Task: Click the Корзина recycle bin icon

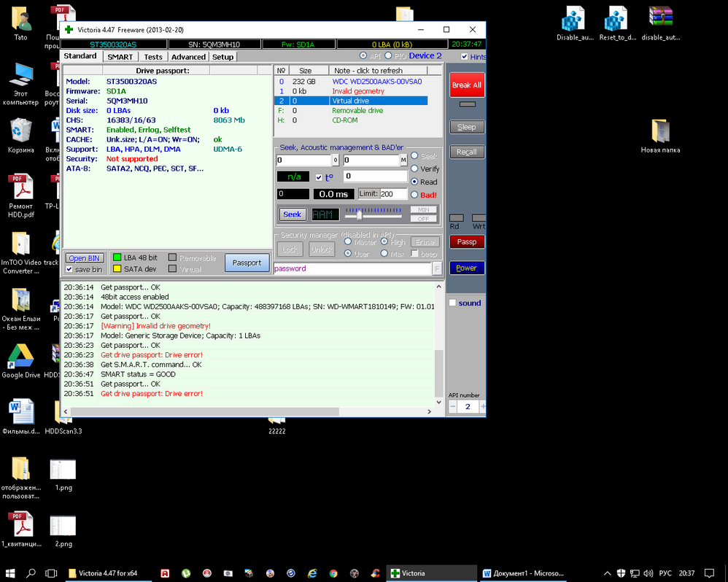Action: coord(20,131)
